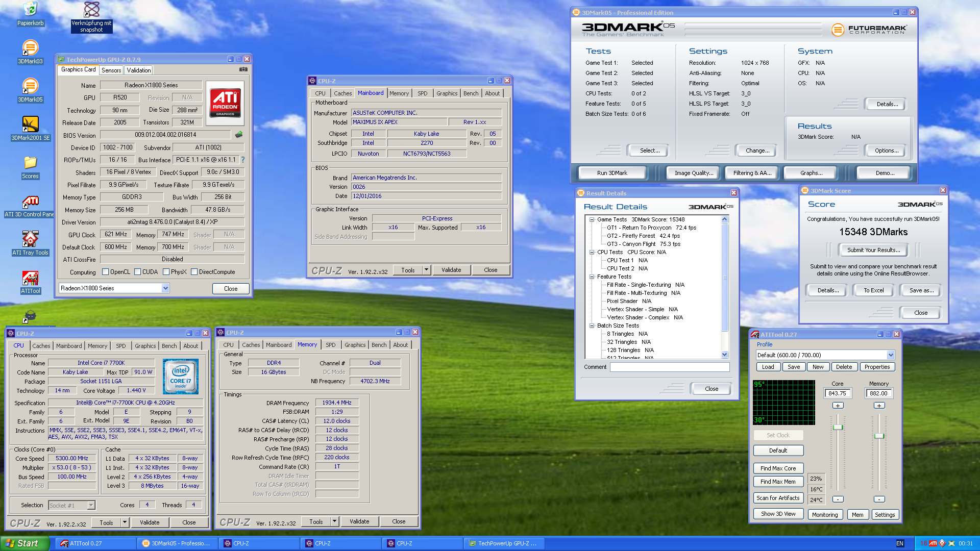The image size is (980, 551).
Task: Enable the DirectCompute checkbox in GPU-Z
Action: click(x=194, y=272)
